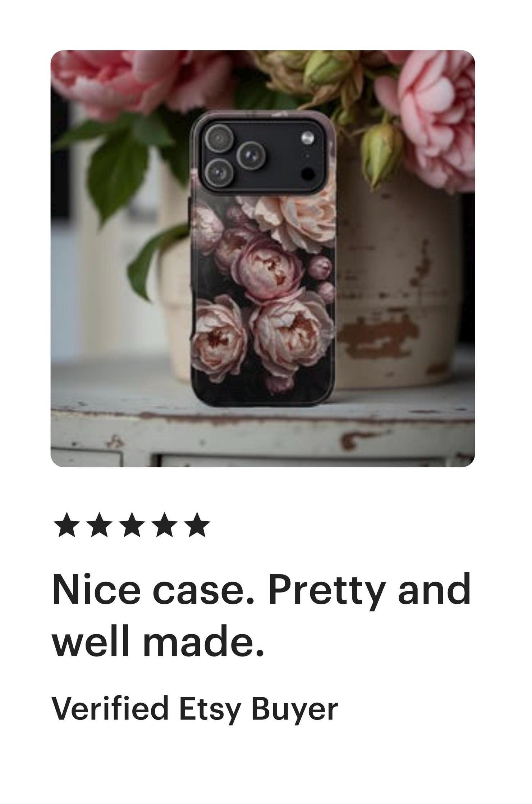Click the right-side camera lens in the module
The image size is (532, 804).
coord(251,155)
